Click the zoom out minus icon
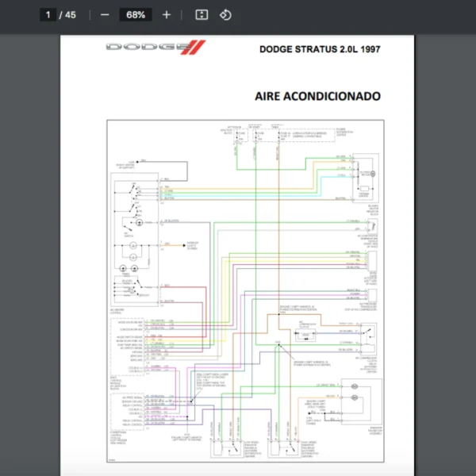476x476 pixels. tap(105, 15)
